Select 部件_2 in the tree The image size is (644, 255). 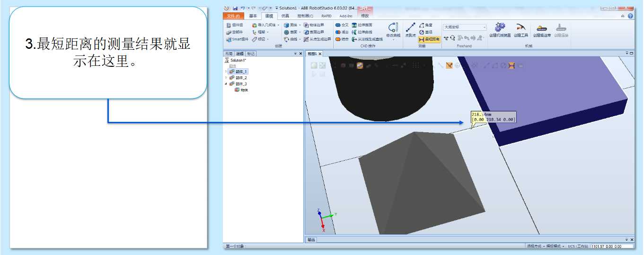[x=238, y=78]
